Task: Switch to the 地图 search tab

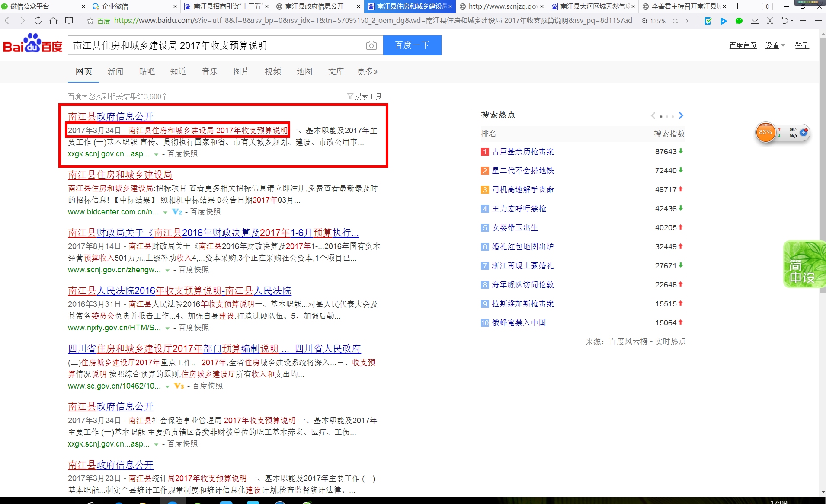Action: (x=304, y=71)
